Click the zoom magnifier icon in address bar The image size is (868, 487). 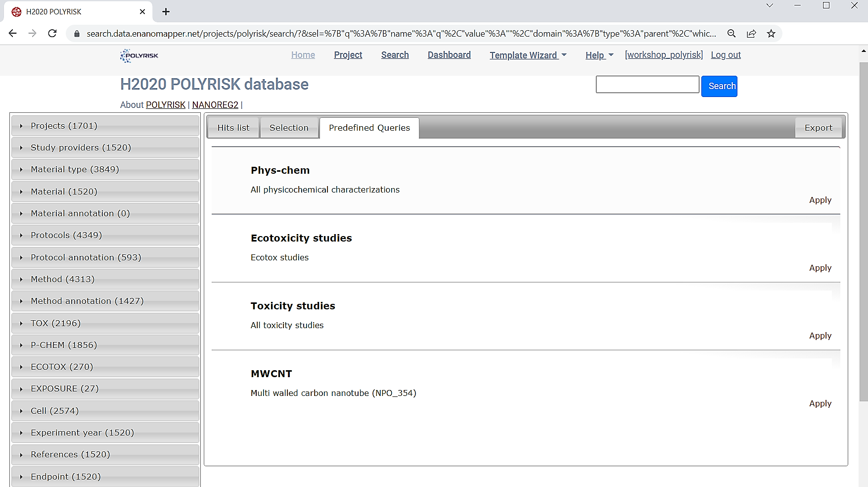pos(732,33)
